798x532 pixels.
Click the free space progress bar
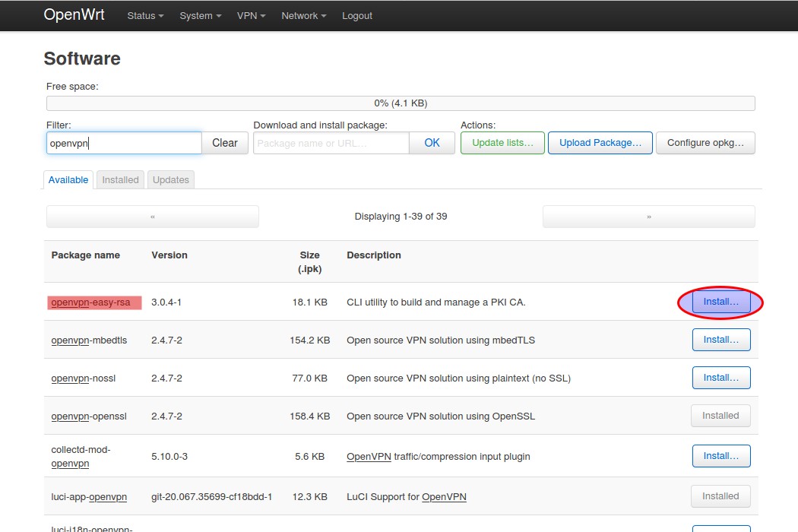tap(401, 103)
